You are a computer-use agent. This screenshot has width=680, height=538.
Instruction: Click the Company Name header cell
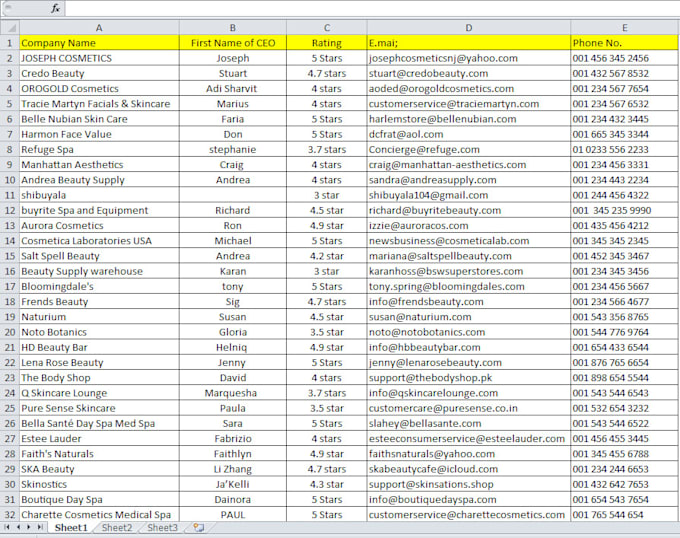click(x=99, y=43)
